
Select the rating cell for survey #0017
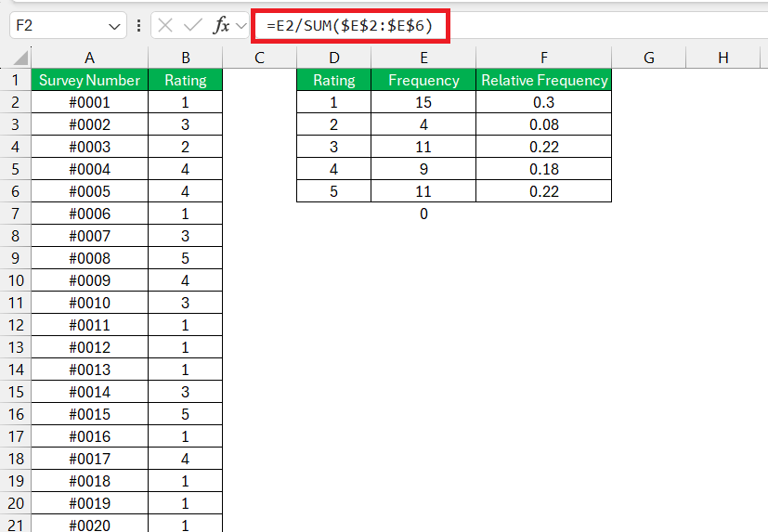coord(185,459)
